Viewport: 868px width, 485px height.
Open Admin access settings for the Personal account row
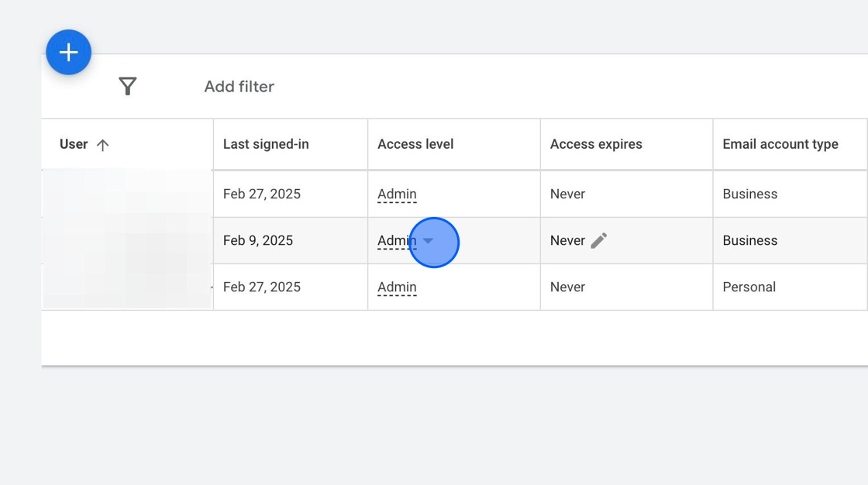click(396, 287)
